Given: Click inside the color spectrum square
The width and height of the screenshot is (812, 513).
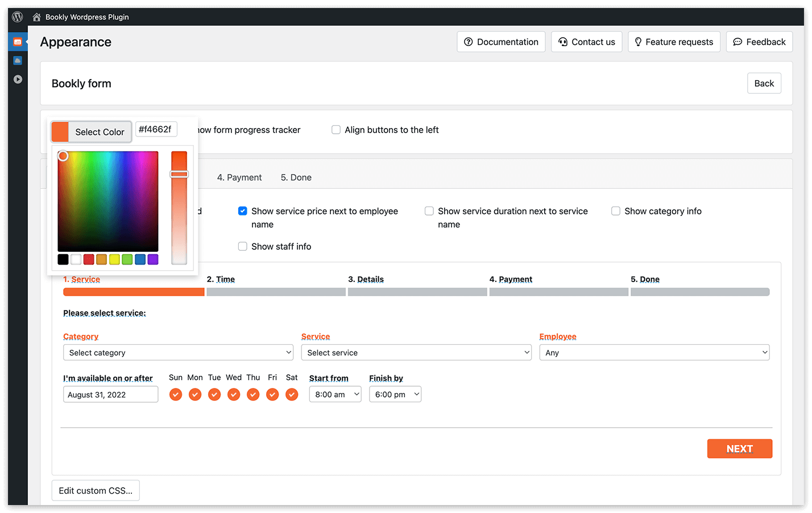Looking at the screenshot, I should click(108, 201).
